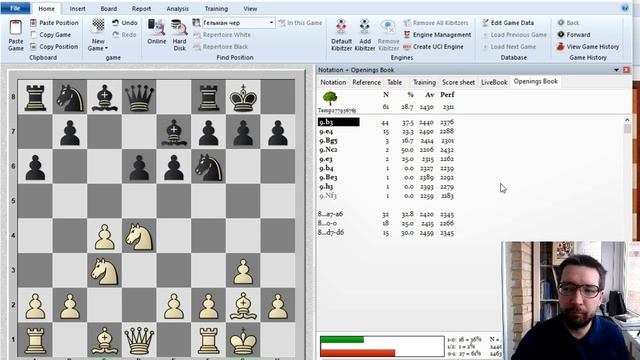Expand the New Game dropdown arrow
The image size is (640, 360).
pos(106,49)
